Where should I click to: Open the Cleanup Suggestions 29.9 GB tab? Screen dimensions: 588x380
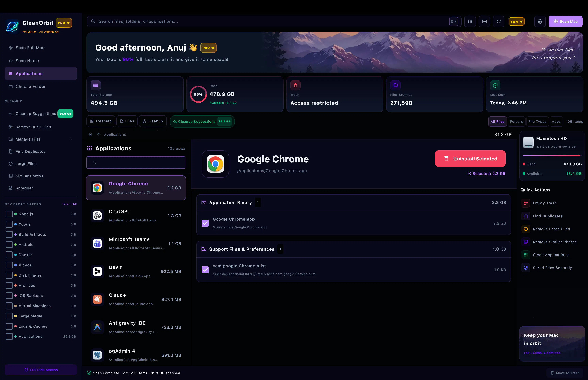pos(202,122)
